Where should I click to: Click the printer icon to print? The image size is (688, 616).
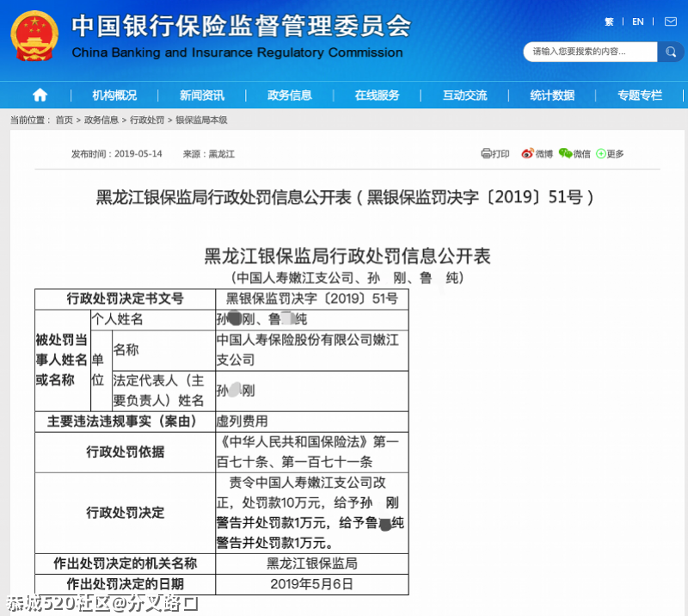click(x=486, y=154)
